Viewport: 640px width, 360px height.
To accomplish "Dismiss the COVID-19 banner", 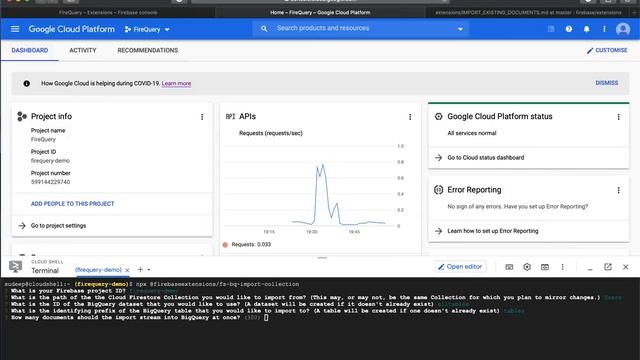I will pos(607,83).
